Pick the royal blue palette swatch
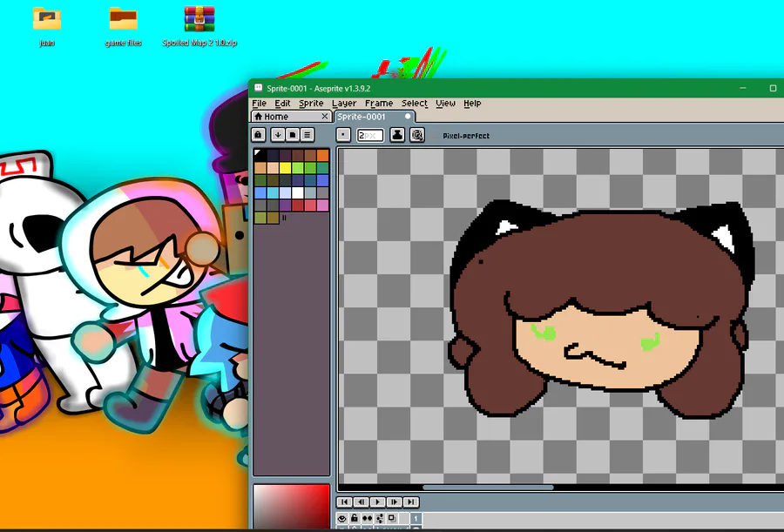 [x=322, y=180]
